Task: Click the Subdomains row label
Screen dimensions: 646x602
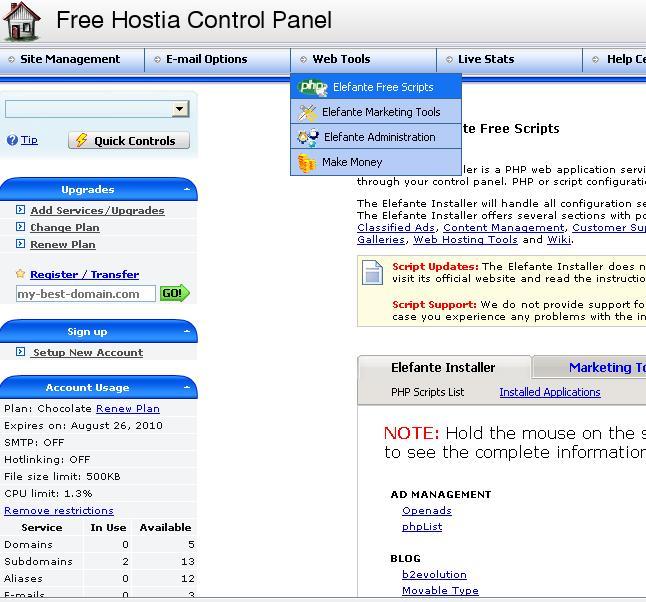Action: point(38,561)
